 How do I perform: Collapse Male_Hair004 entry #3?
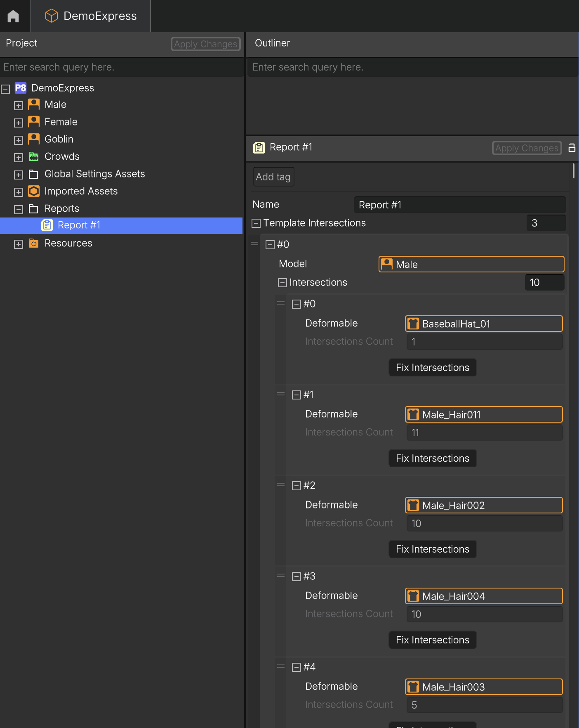[297, 577]
